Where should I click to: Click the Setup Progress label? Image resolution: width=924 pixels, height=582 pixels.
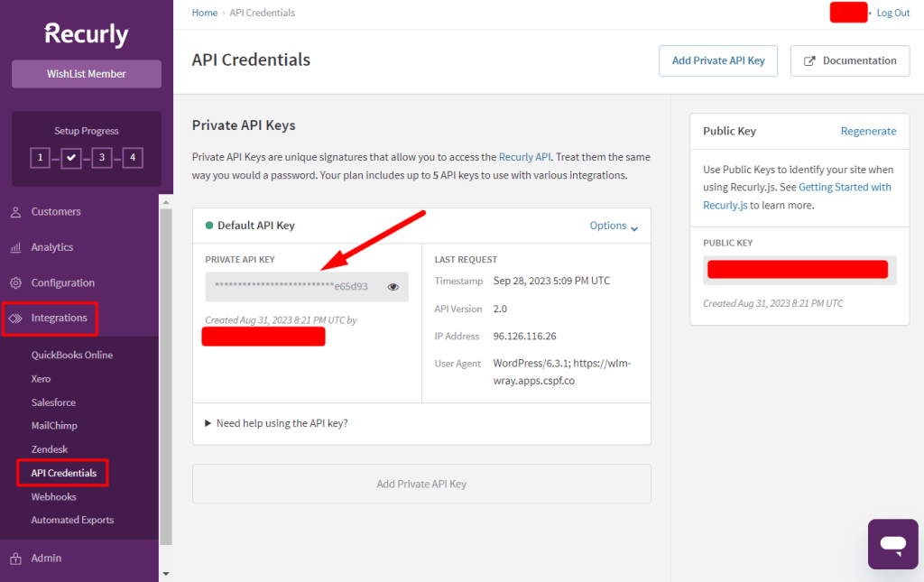click(86, 131)
